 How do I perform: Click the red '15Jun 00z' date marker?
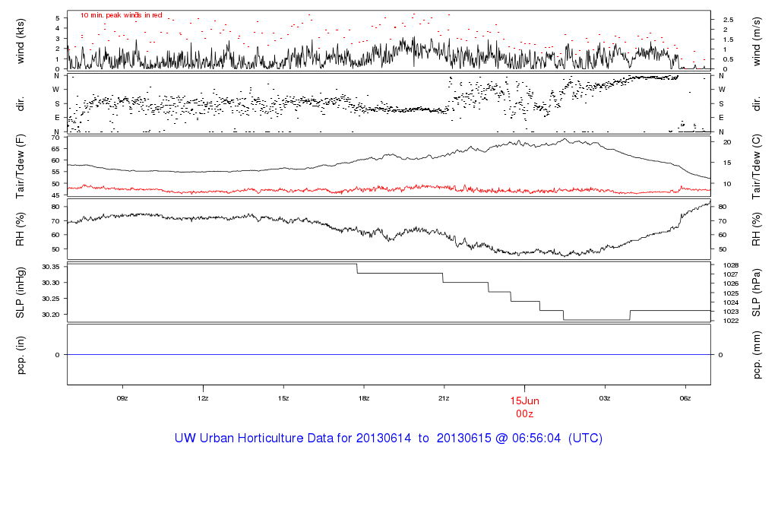click(x=524, y=406)
